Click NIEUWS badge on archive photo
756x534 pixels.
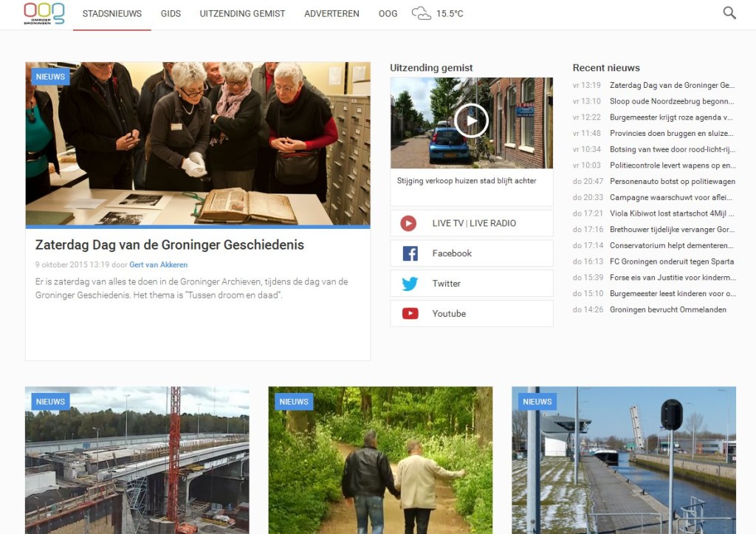point(50,77)
